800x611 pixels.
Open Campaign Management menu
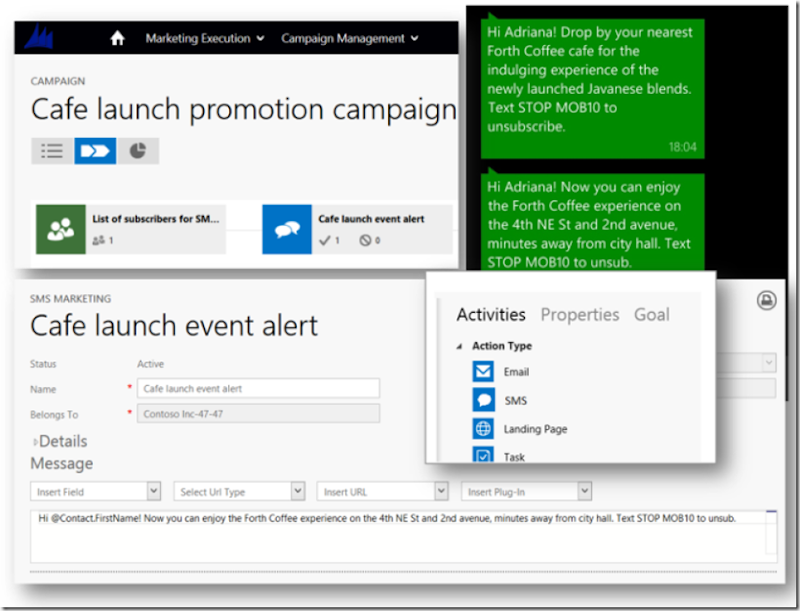(343, 38)
